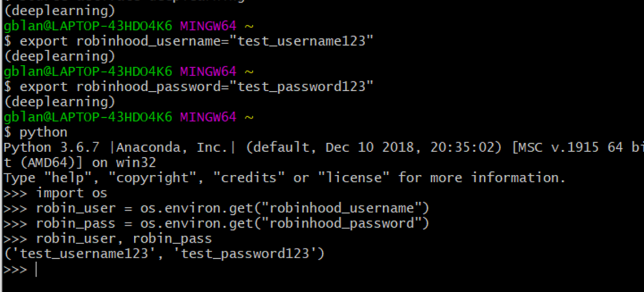Click the output tuple with test_username123

164,254
